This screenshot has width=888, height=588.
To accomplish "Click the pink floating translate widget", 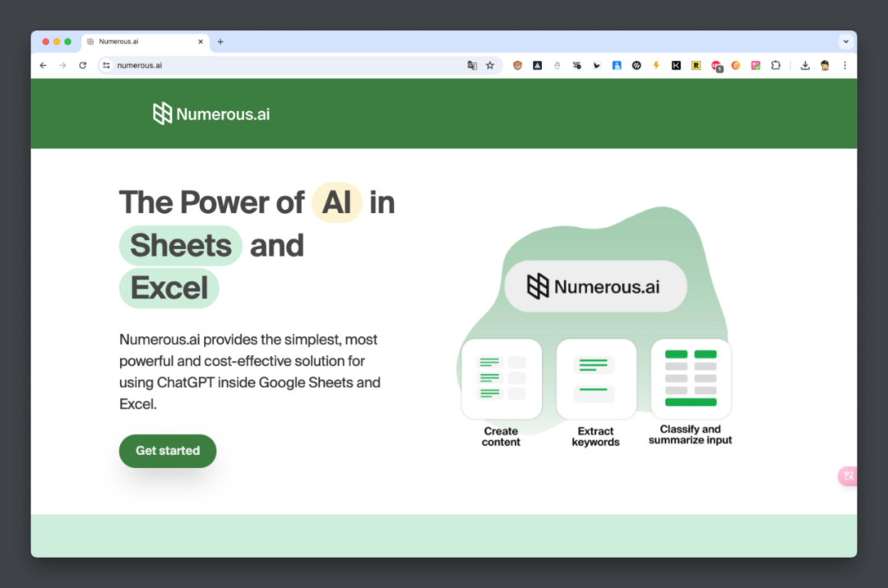I will (x=848, y=476).
